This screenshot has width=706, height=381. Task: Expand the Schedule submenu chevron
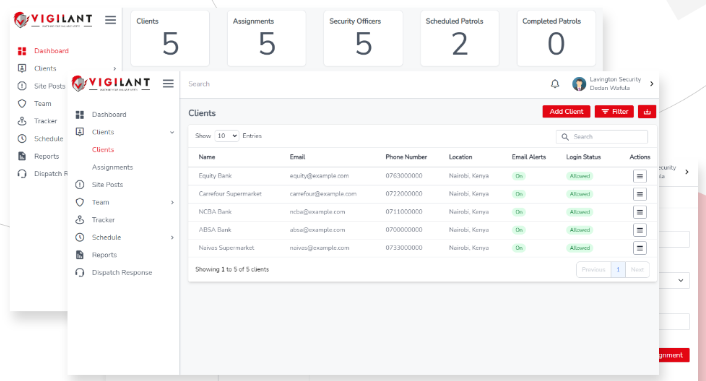[172, 238]
